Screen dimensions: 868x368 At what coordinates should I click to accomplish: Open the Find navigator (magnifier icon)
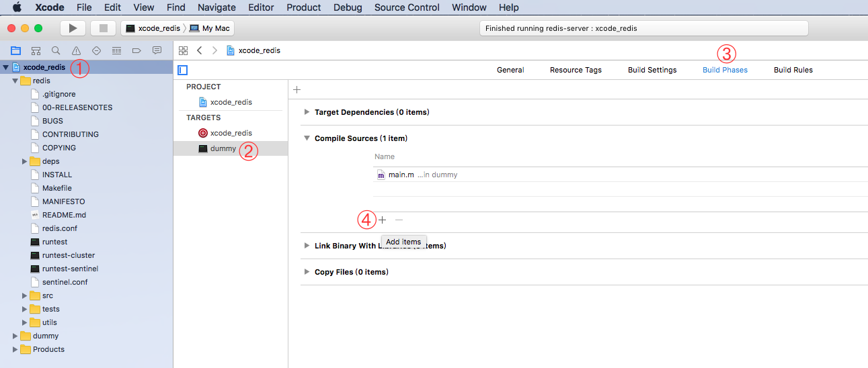pos(56,50)
